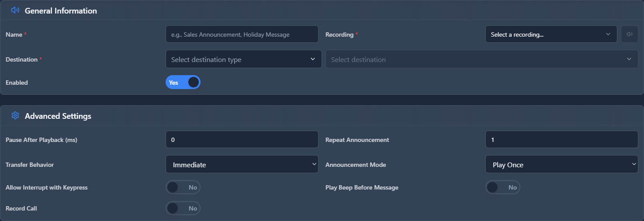Expand Announcement Mode dropdown showing Play Once
Image resolution: width=644 pixels, height=221 pixels.
coord(561,164)
